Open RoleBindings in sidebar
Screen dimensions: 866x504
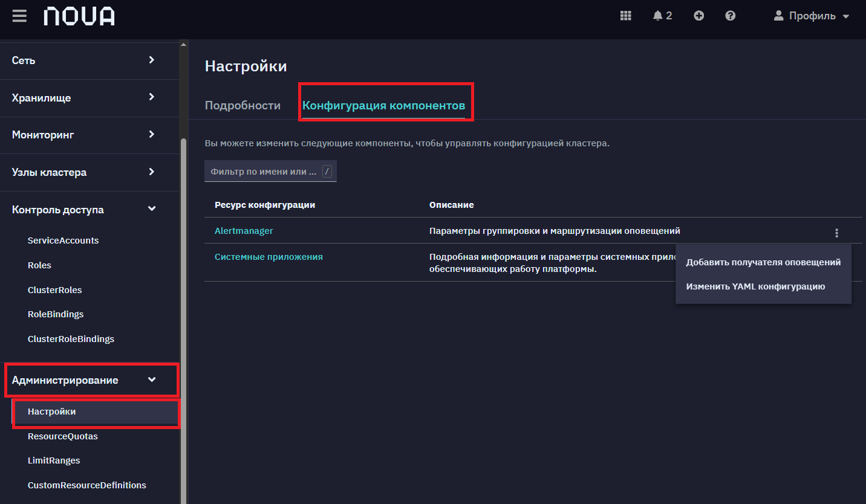(x=56, y=314)
